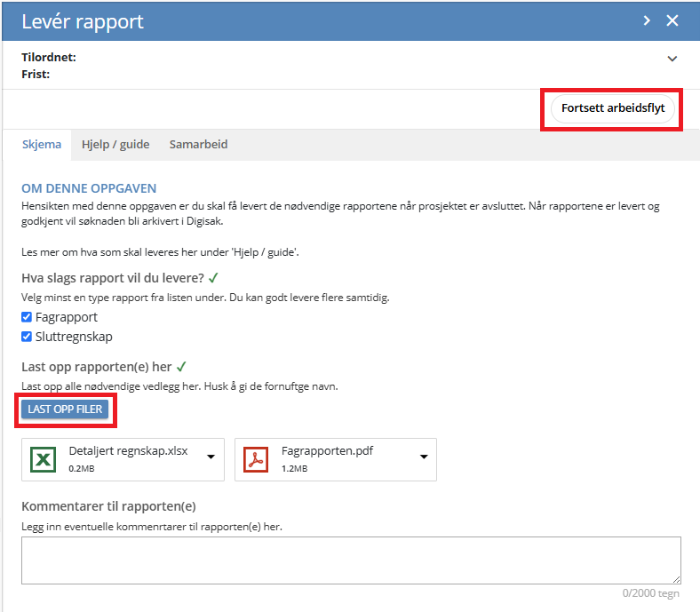Click the Tilordnet: label
Image resolution: width=700 pixels, height=612 pixels.
[x=49, y=57]
